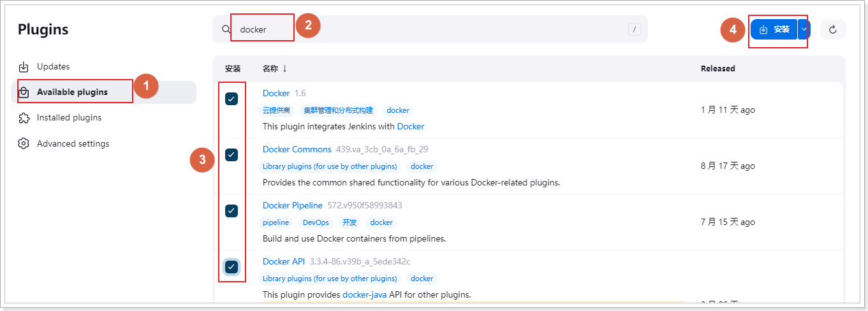Click Library plugins tag under Docker API

coord(330,278)
